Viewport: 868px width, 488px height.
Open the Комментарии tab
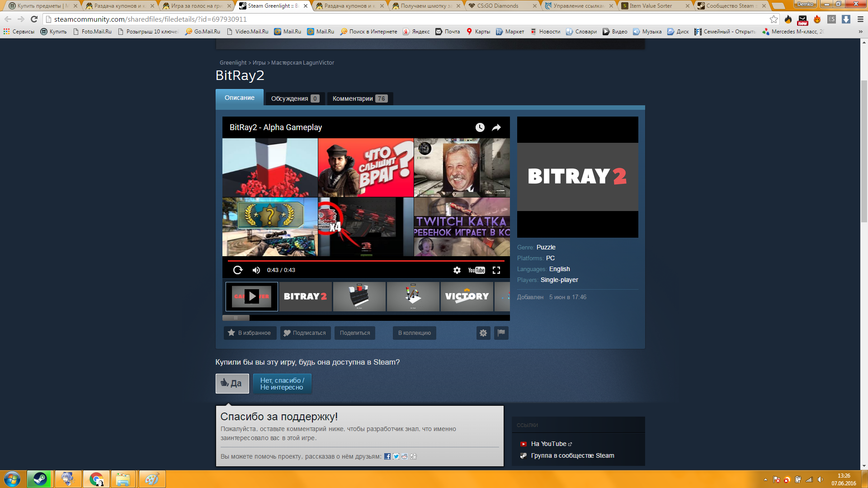click(360, 99)
